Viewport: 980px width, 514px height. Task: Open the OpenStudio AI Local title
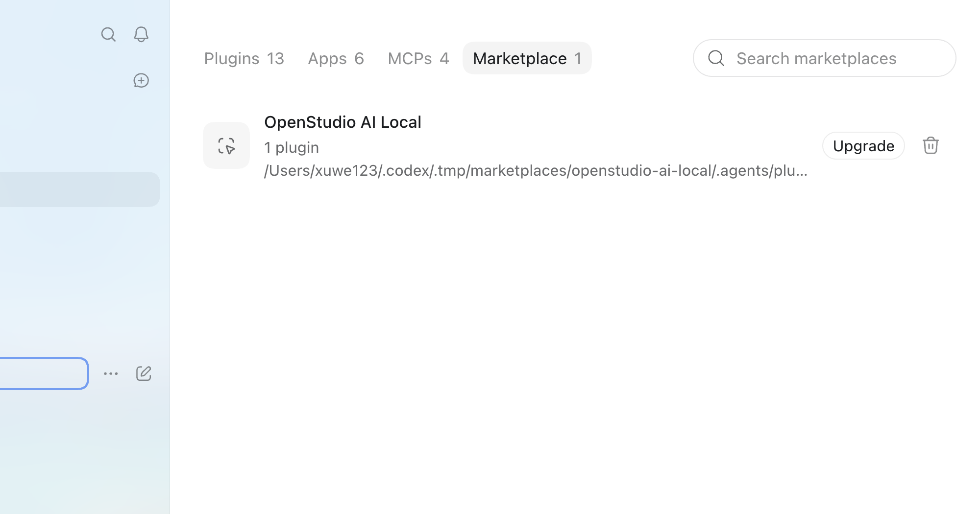pyautogui.click(x=343, y=122)
